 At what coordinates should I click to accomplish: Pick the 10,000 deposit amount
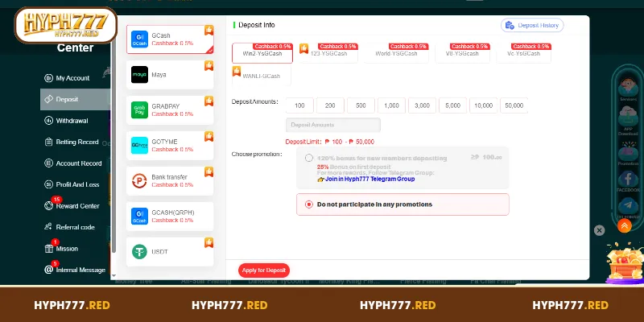[x=484, y=105]
